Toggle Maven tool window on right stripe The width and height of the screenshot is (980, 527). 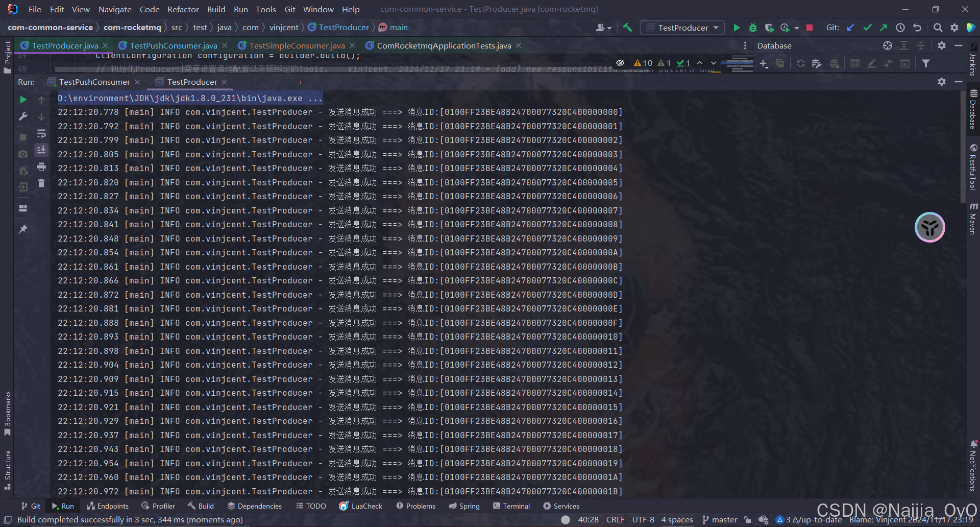973,219
